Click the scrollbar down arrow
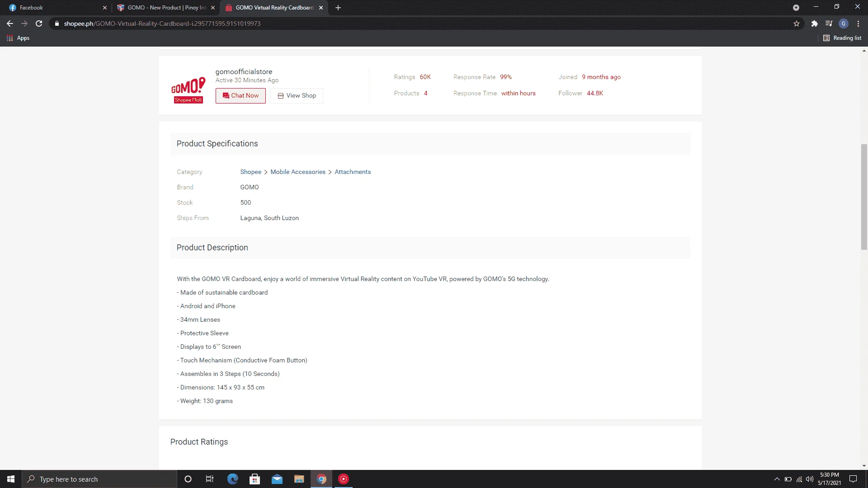868x488 pixels. pyautogui.click(x=864, y=466)
